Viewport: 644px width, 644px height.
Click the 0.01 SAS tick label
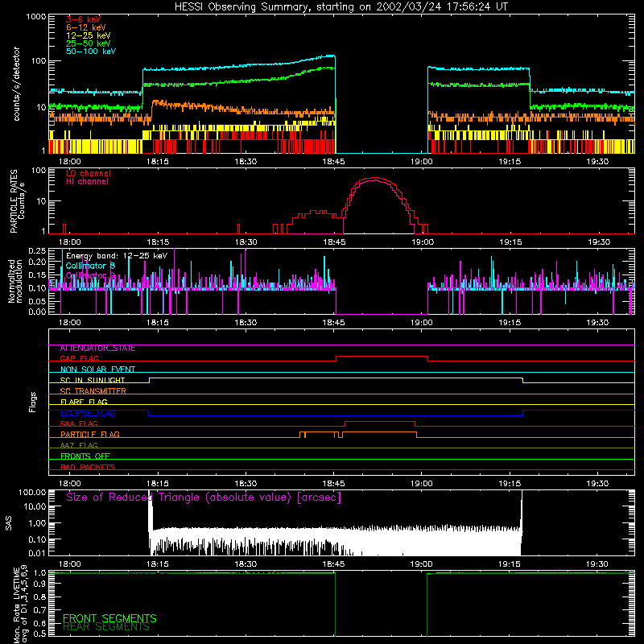(37, 553)
